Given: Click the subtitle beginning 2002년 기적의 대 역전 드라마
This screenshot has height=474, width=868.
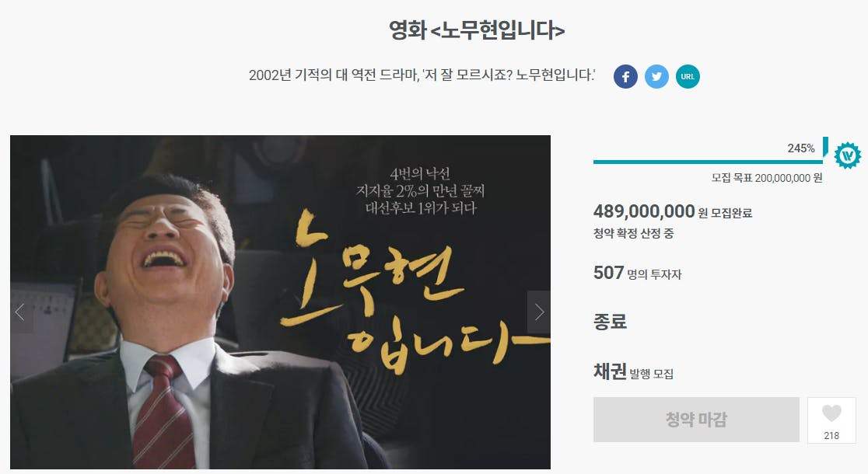Looking at the screenshot, I should (x=422, y=75).
